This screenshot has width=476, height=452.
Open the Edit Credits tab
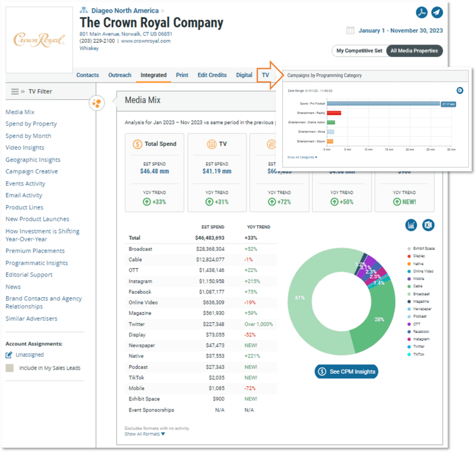pos(212,75)
